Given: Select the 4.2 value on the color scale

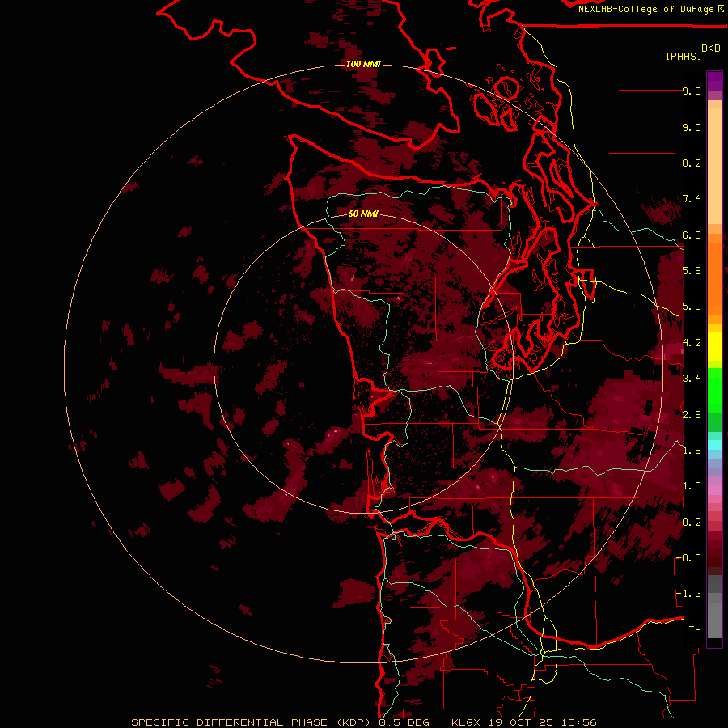Looking at the screenshot, I should coord(692,343).
